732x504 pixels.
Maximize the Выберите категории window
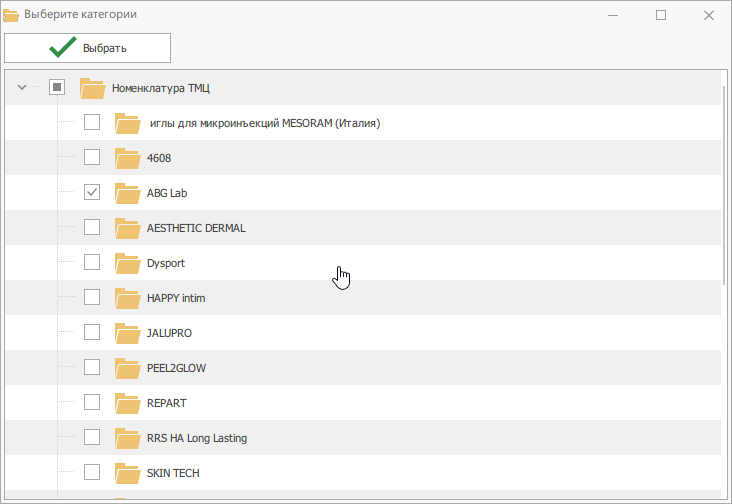pos(661,15)
